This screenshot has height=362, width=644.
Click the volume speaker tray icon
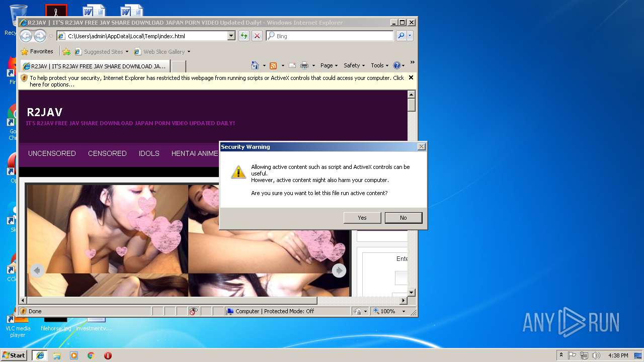pyautogui.click(x=596, y=355)
